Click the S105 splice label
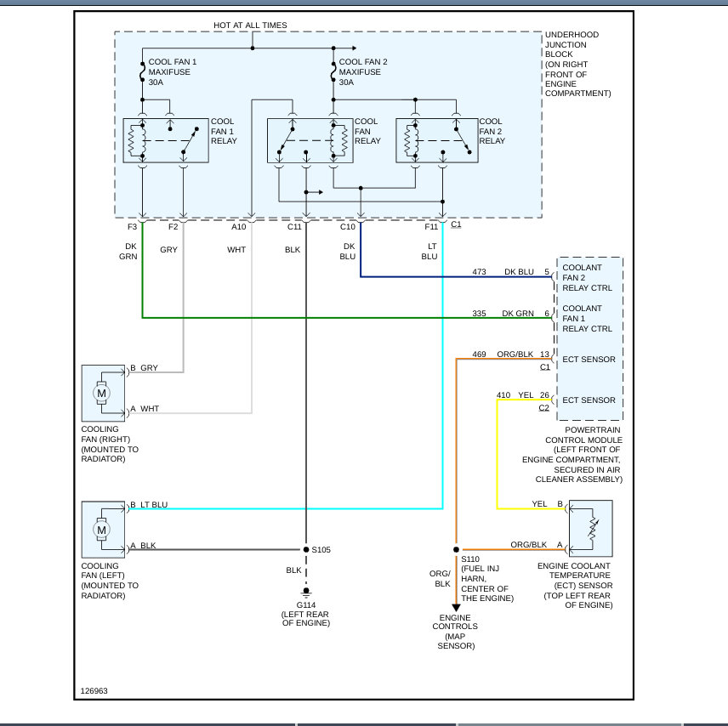Screen dimensions: 728x726 (321, 550)
